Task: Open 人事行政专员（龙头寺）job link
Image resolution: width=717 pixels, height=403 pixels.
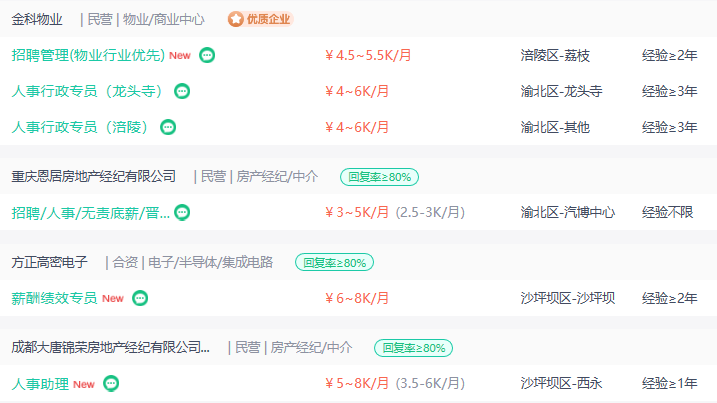Action: pyautogui.click(x=88, y=91)
